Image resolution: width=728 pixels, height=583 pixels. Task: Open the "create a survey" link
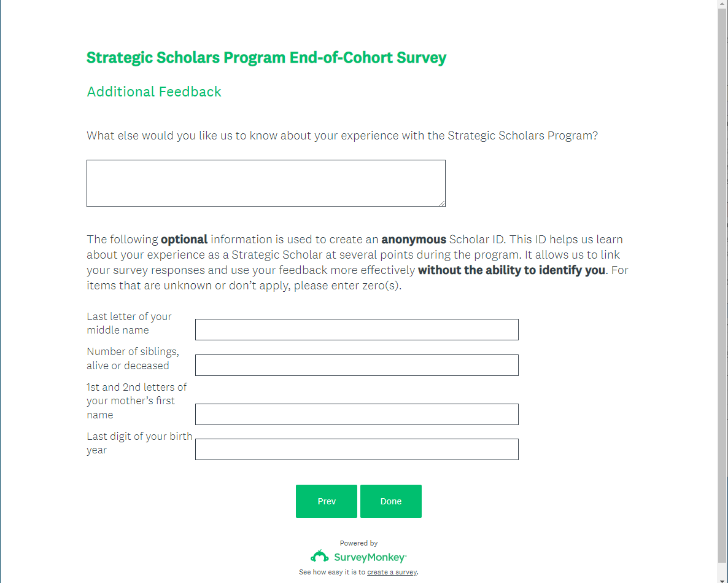pos(392,572)
